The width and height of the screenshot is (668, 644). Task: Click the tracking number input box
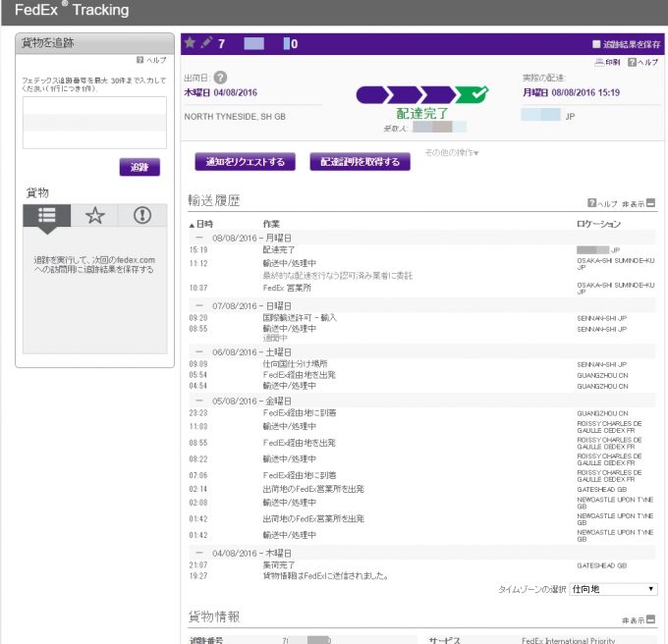[x=94, y=123]
